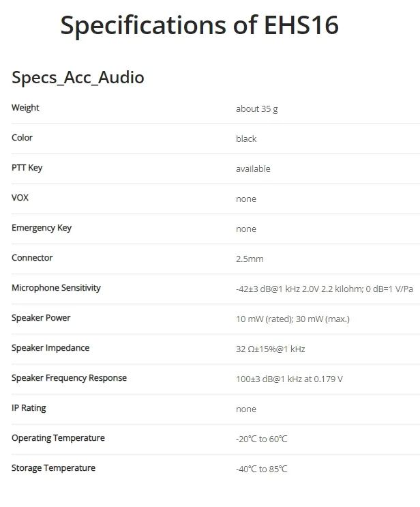Select the 'about 35 g' value
Image resolution: width=420 pixels, height=507 pixels.
tap(257, 109)
